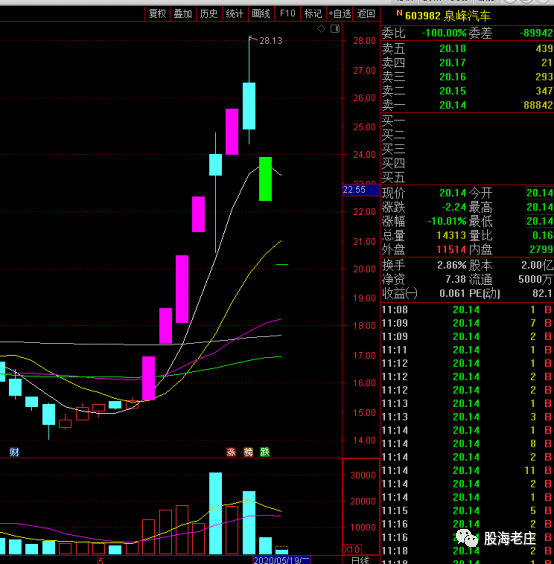Click the blue 财 marker under the chart

[14, 452]
